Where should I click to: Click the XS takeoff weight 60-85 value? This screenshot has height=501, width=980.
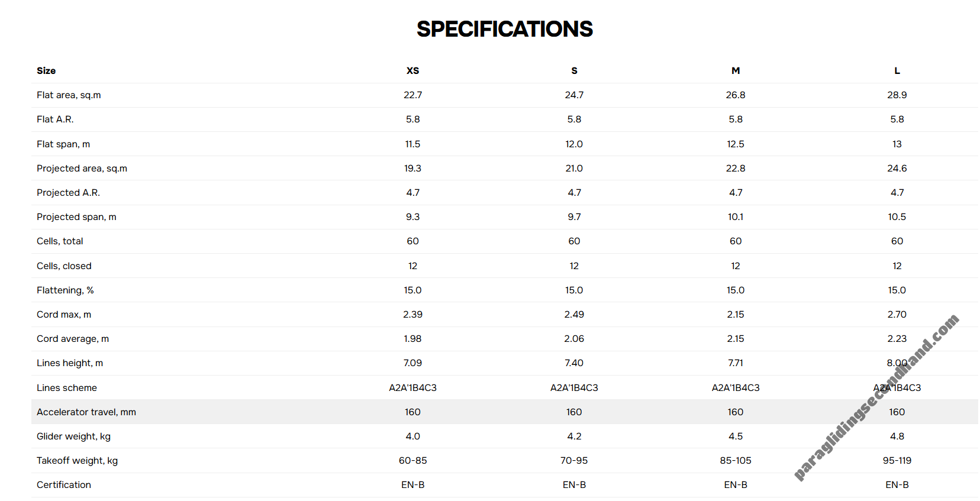click(x=412, y=461)
